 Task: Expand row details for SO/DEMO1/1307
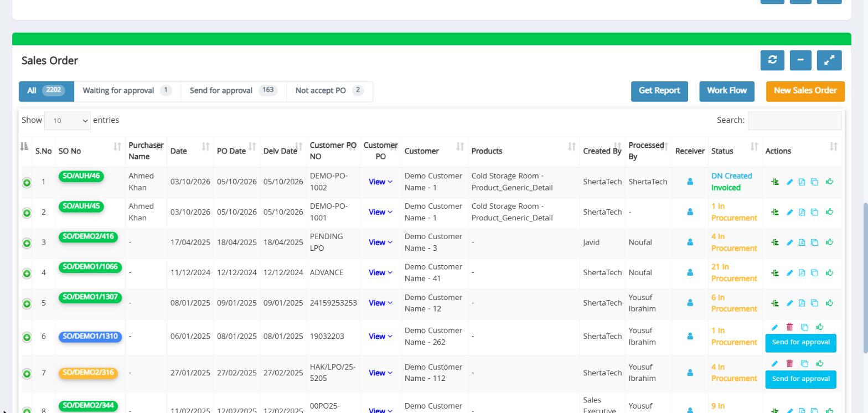pos(27,304)
